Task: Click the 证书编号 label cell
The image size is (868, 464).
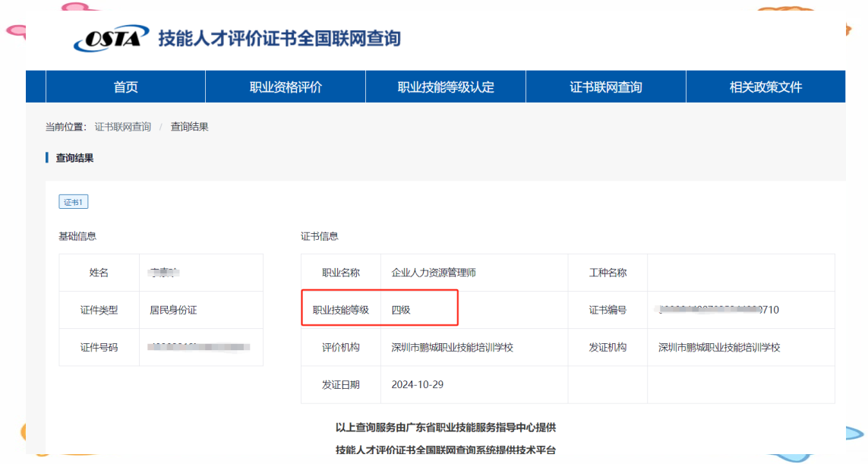Action: coord(608,310)
